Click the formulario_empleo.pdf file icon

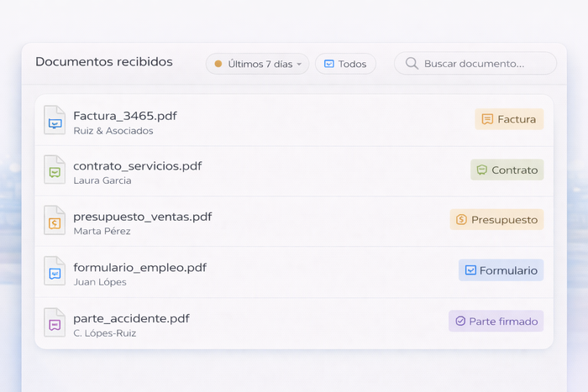coord(55,271)
